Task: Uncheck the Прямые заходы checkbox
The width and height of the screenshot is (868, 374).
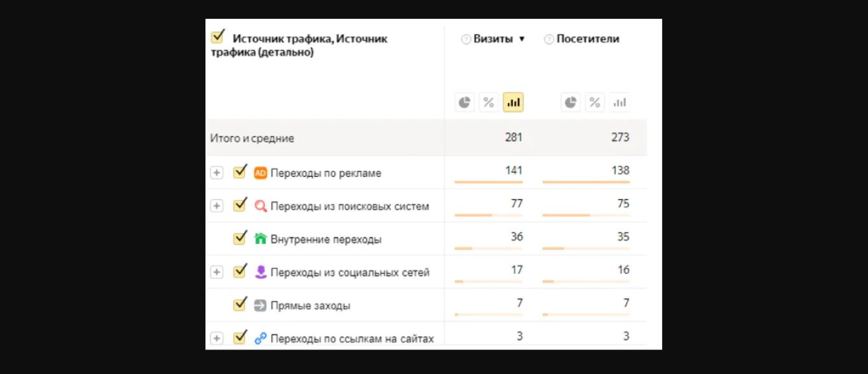Action: click(x=240, y=304)
